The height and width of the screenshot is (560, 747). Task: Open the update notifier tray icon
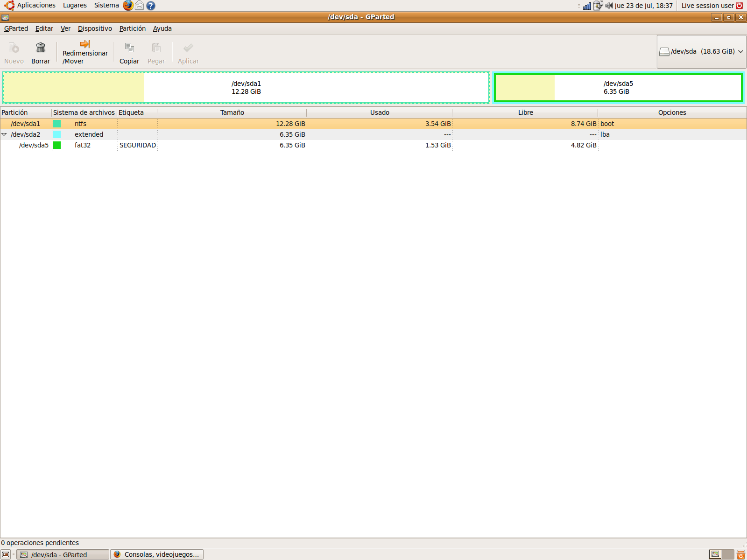tap(598, 6)
